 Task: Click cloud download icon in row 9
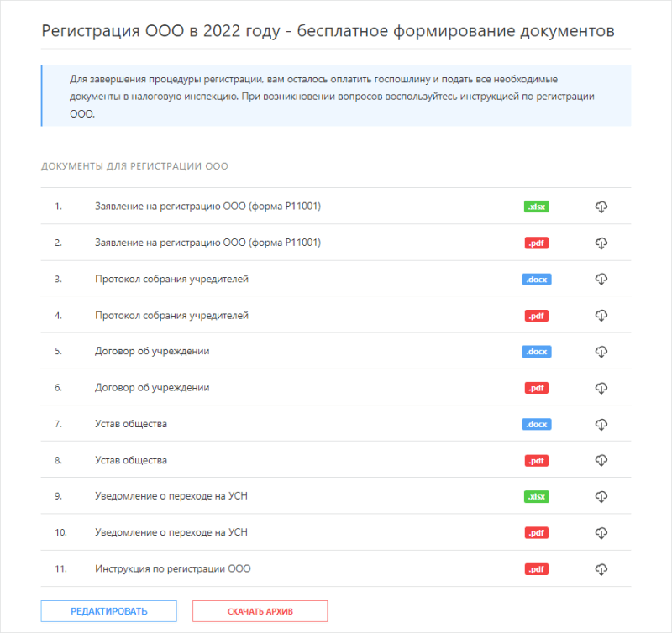pyautogui.click(x=601, y=497)
